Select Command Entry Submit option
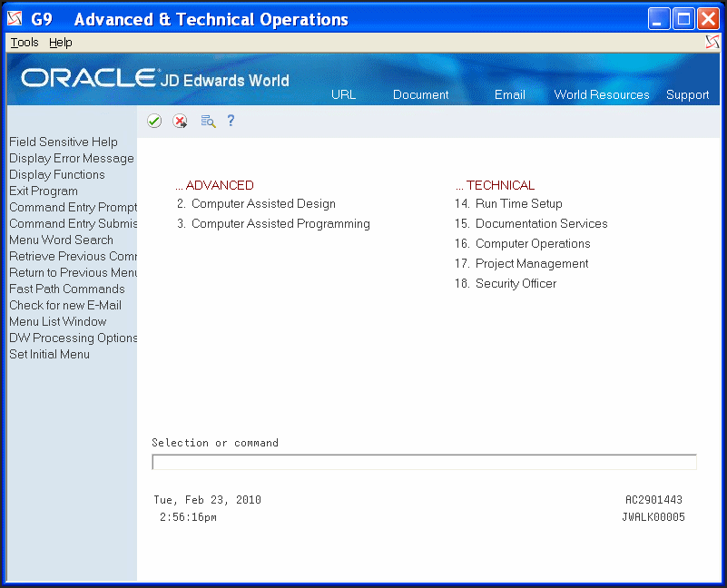The height and width of the screenshot is (588, 727). coord(73,223)
